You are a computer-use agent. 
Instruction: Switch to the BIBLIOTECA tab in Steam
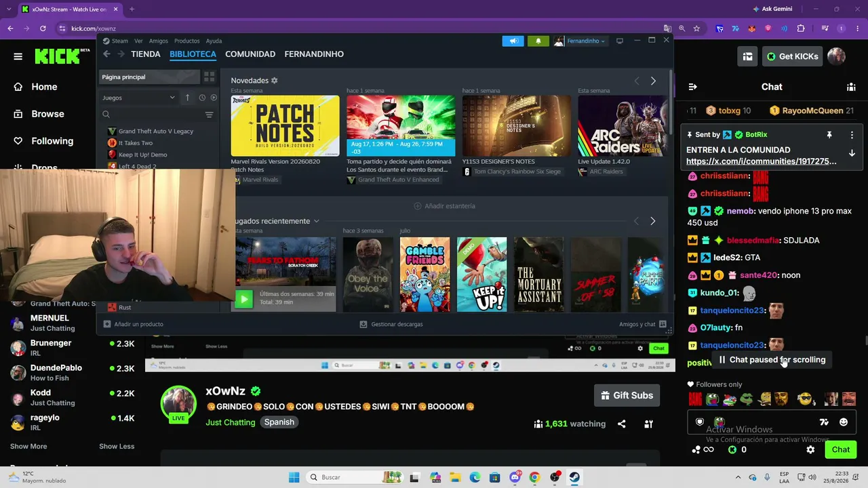click(x=193, y=54)
